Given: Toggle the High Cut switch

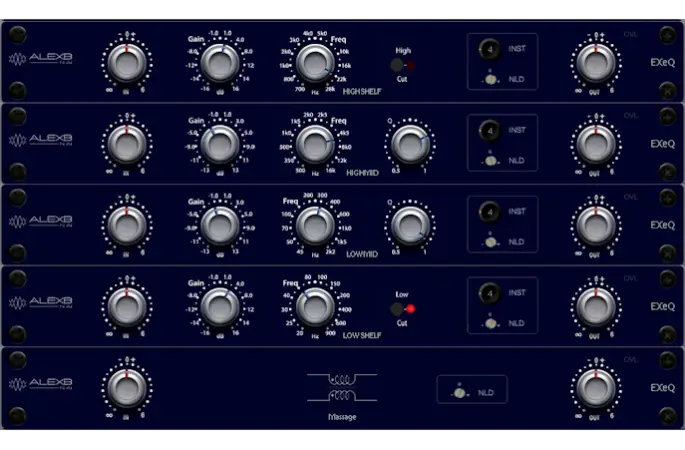Looking at the screenshot, I should click(397, 65).
